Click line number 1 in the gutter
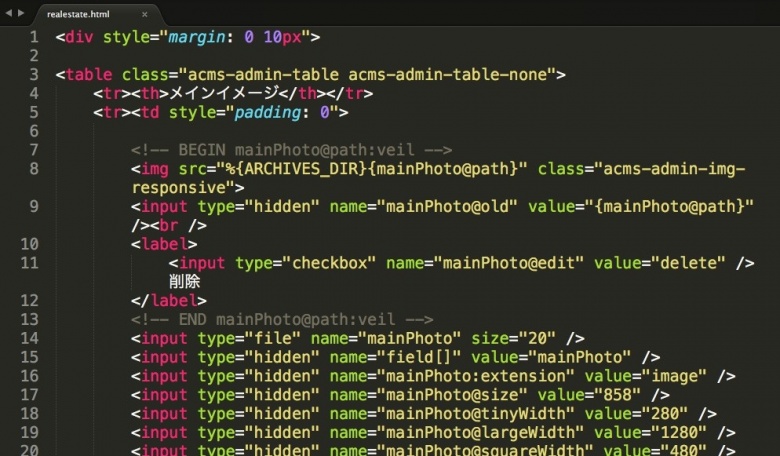 coord(33,38)
